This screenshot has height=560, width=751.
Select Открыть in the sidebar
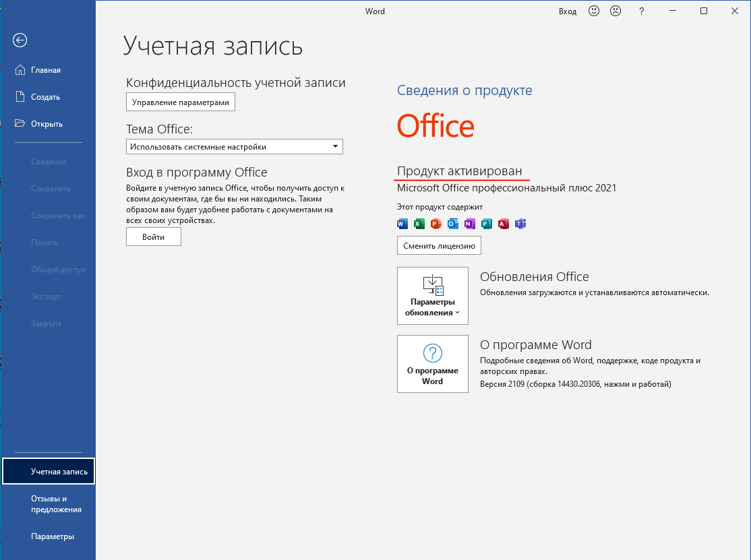(48, 123)
